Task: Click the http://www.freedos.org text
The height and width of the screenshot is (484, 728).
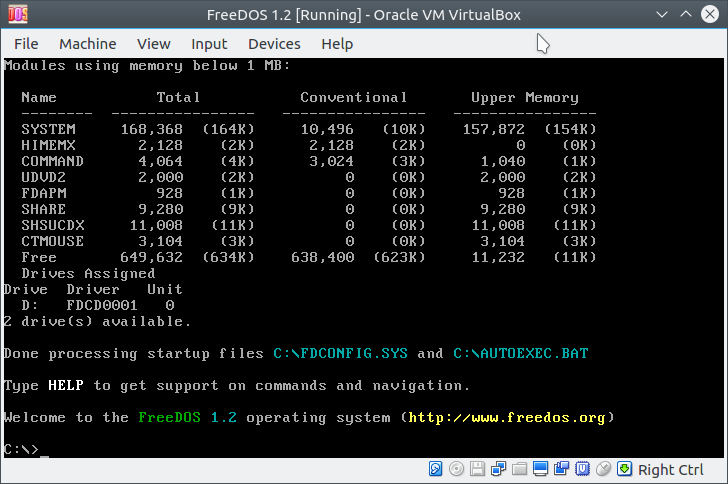Action: coord(507,418)
